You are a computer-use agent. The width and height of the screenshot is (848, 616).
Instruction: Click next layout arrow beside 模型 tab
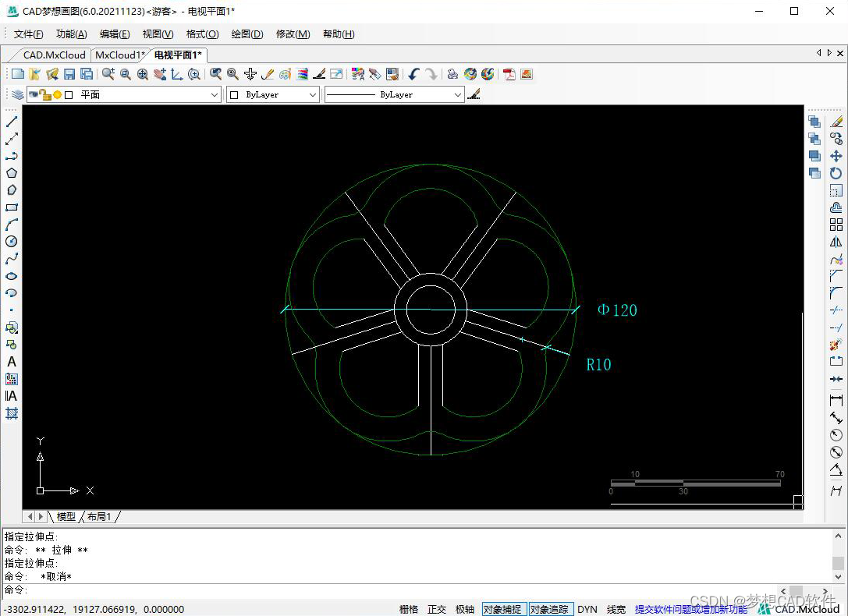[41, 516]
